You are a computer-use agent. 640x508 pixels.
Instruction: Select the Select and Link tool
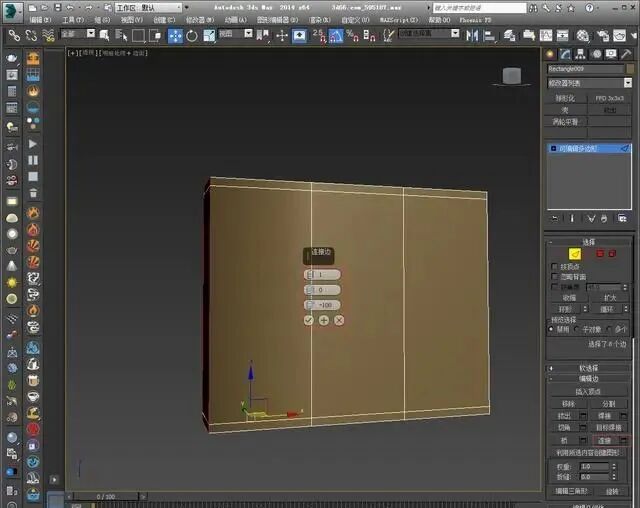[x=14, y=36]
